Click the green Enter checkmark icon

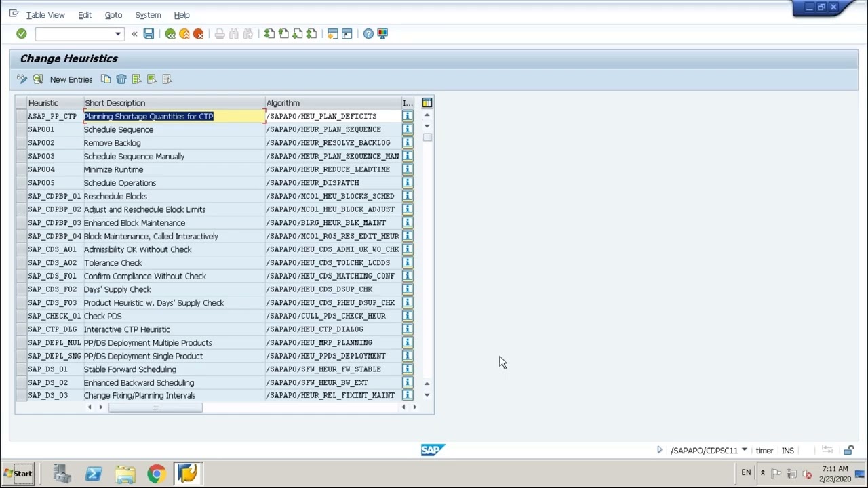click(x=22, y=34)
